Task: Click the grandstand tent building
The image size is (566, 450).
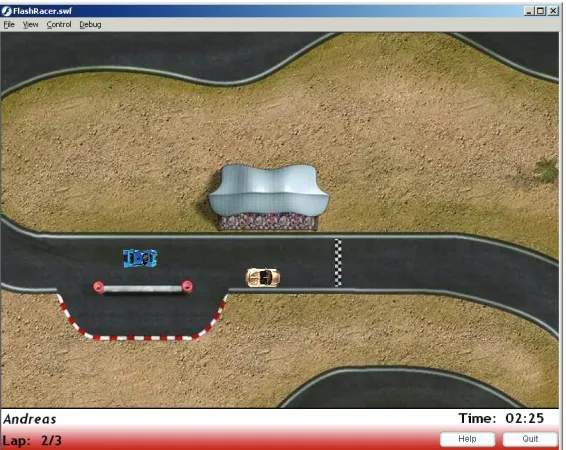Action: click(x=269, y=197)
